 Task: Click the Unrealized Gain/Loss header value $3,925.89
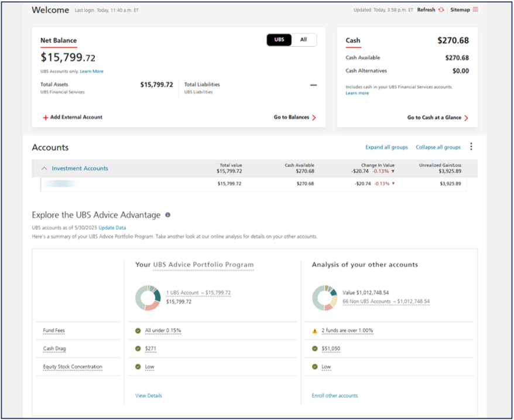(x=450, y=171)
